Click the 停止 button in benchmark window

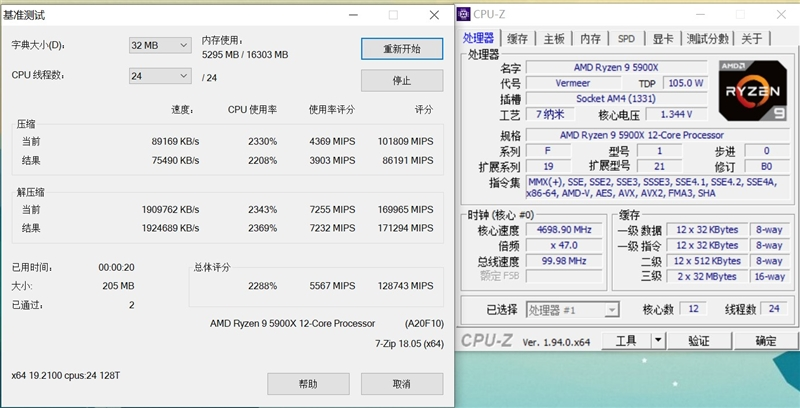pos(402,81)
